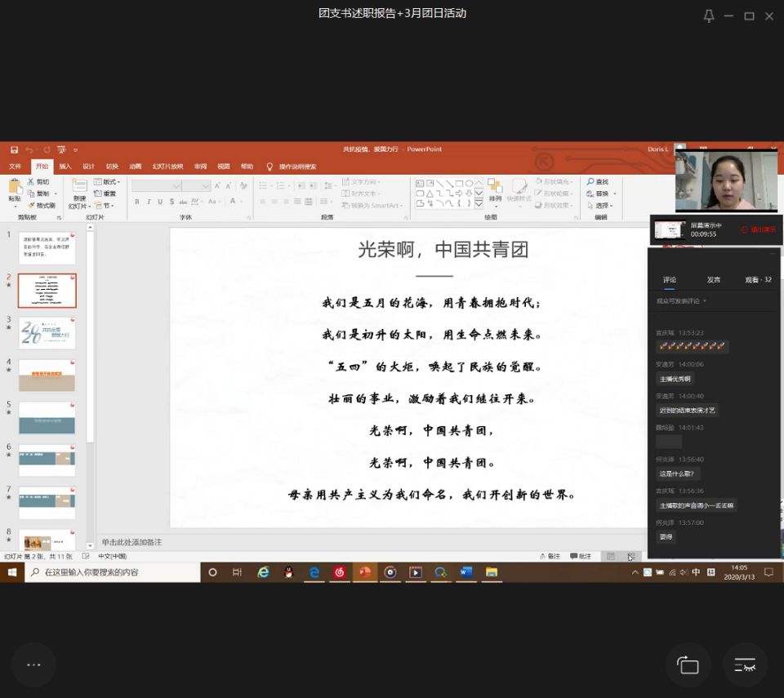The height and width of the screenshot is (698, 784).
Task: Open the Insert (插入) ribbon tab
Action: [x=65, y=167]
